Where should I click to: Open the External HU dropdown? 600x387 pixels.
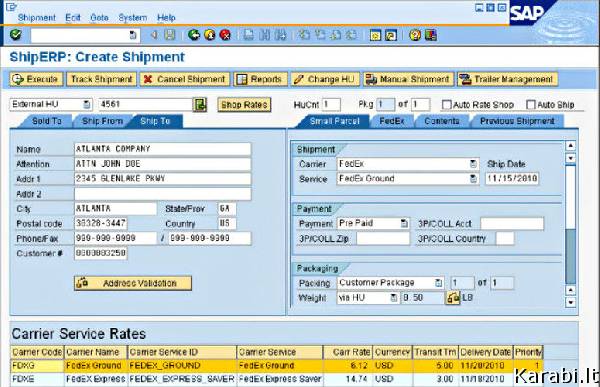click(87, 104)
